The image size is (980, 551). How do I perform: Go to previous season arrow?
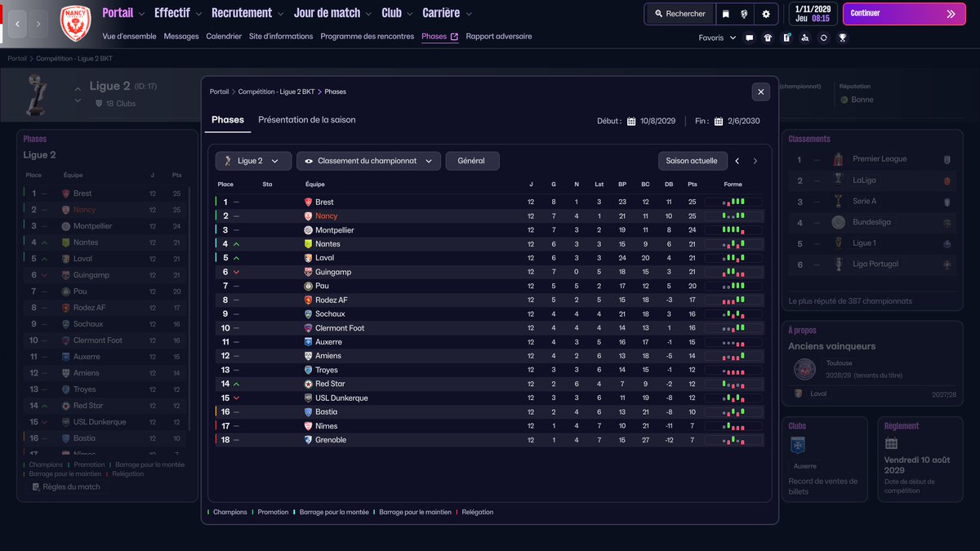(737, 162)
